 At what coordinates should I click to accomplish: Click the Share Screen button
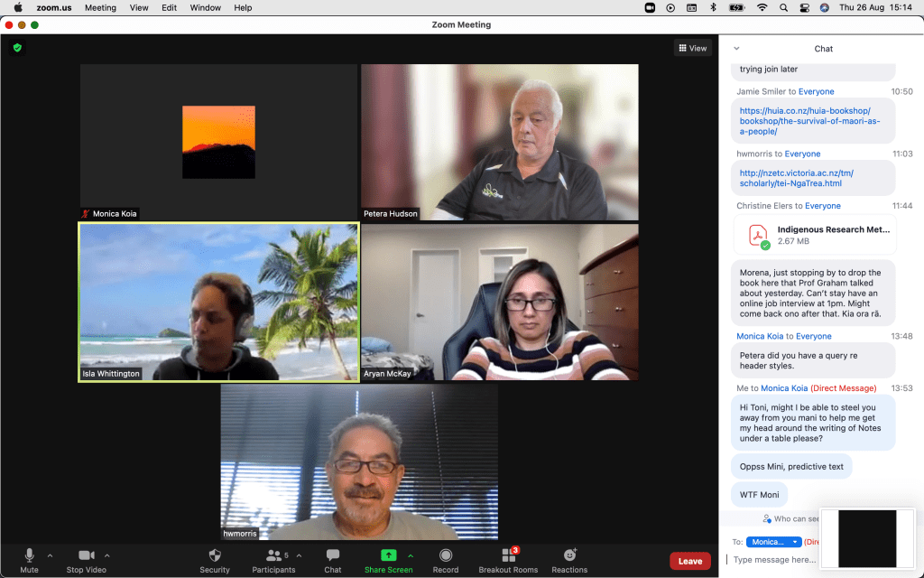[388, 560]
